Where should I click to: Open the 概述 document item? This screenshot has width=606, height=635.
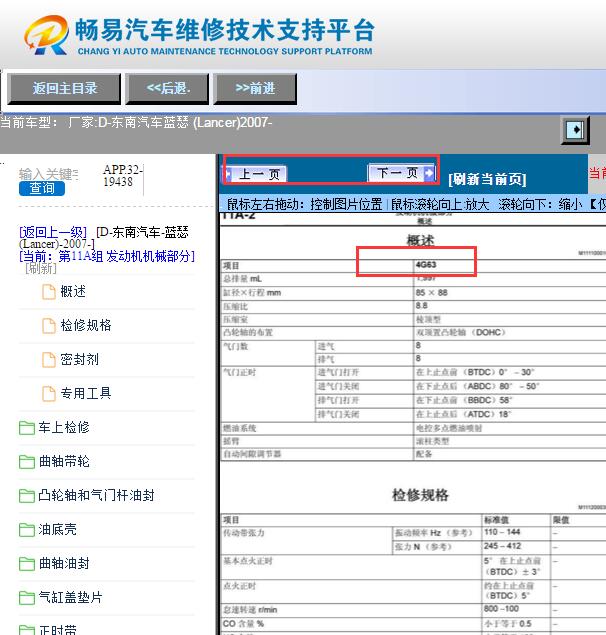click(73, 291)
